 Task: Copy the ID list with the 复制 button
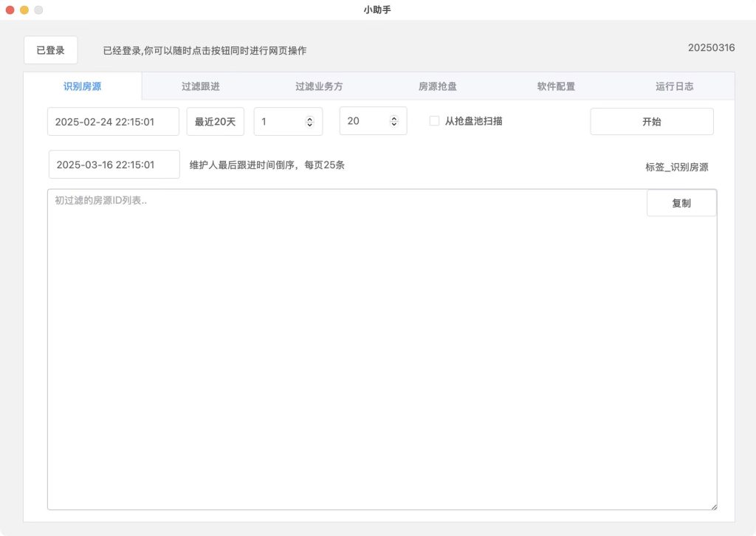681,203
